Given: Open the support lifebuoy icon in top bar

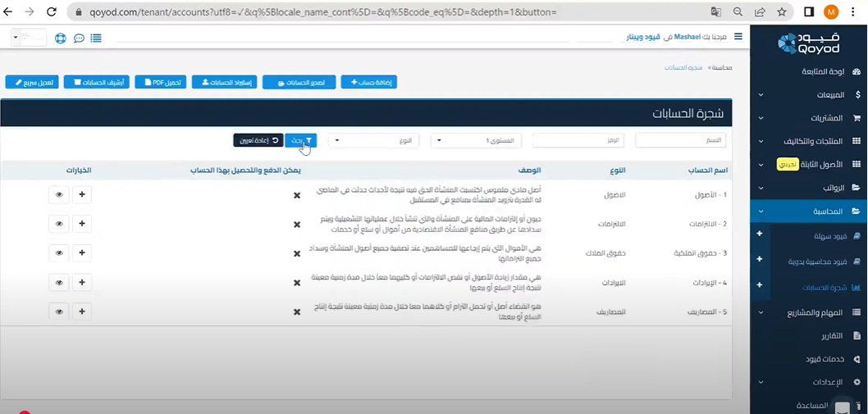Looking at the screenshot, I should [61, 38].
